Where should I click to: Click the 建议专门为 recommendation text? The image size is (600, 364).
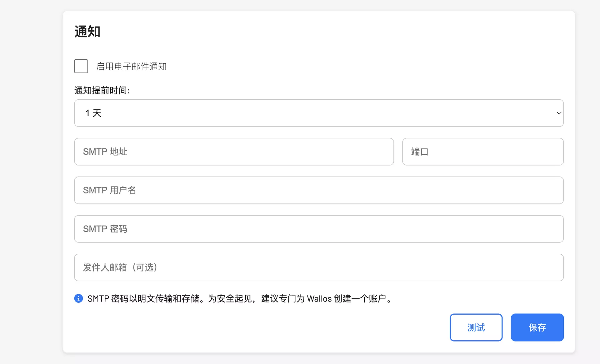click(283, 299)
